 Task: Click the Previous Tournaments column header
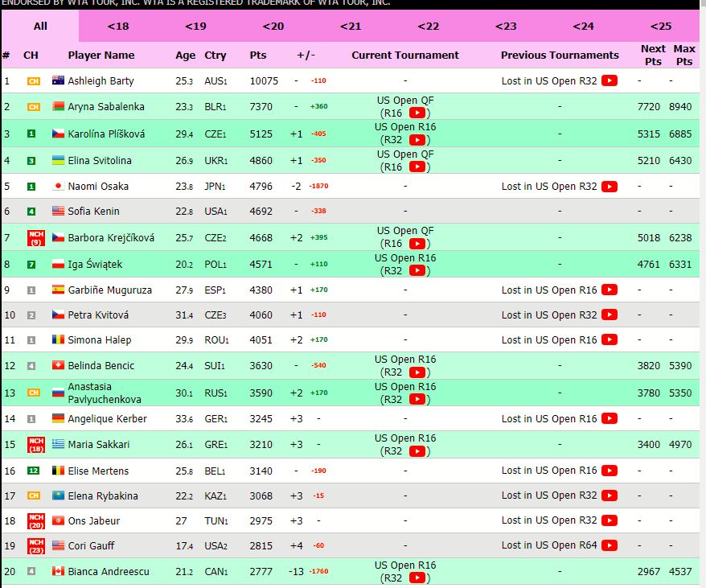click(x=560, y=55)
